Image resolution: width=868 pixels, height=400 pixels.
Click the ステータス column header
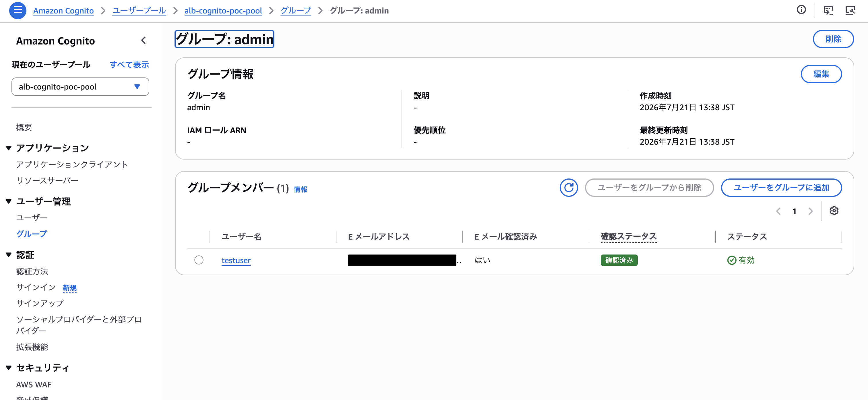(x=747, y=236)
